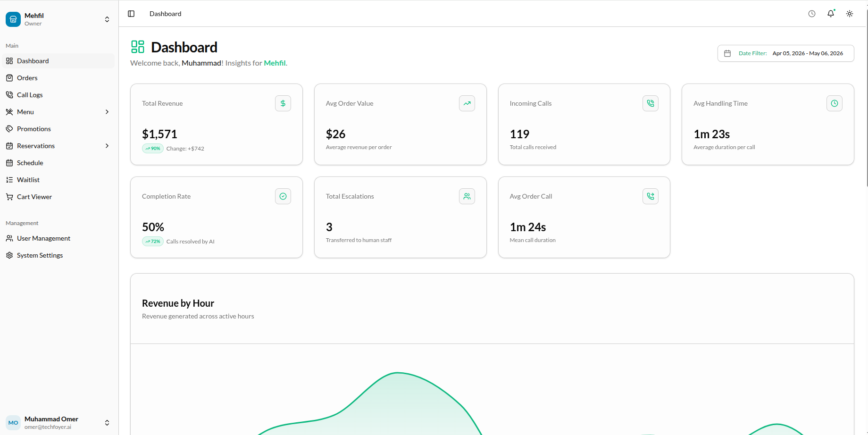
Task: Click the 90% badge on Total Revenue
Action: click(153, 149)
